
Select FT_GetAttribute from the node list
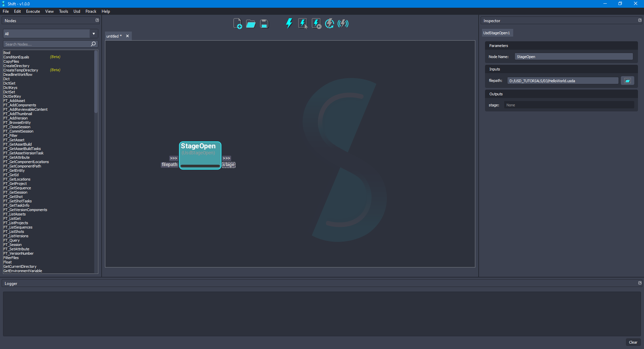(x=17, y=157)
